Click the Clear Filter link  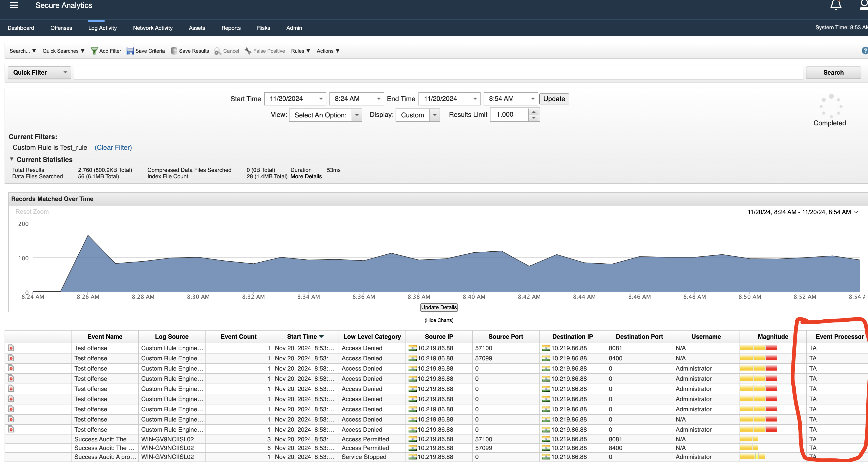click(x=113, y=147)
